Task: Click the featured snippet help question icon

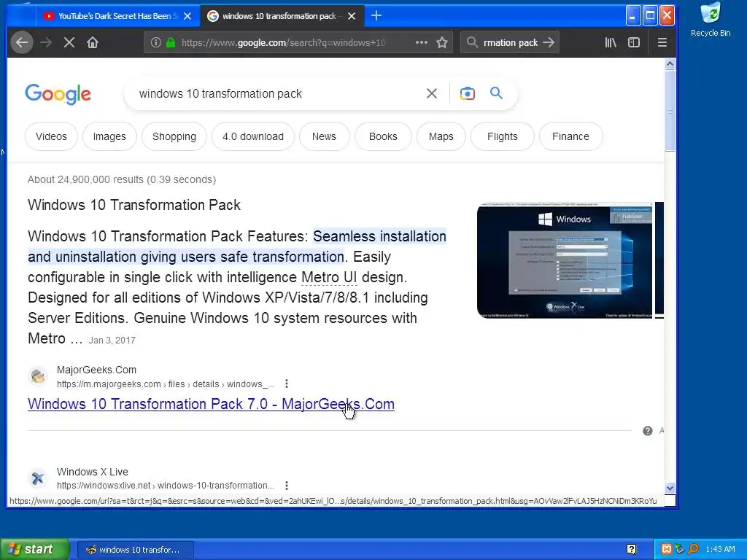Action: (x=648, y=431)
